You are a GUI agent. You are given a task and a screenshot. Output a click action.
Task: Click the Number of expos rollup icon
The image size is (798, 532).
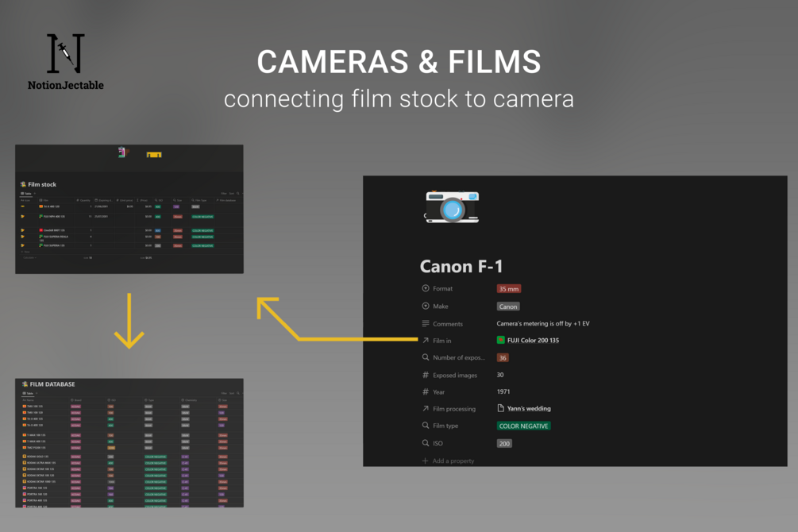[426, 357]
